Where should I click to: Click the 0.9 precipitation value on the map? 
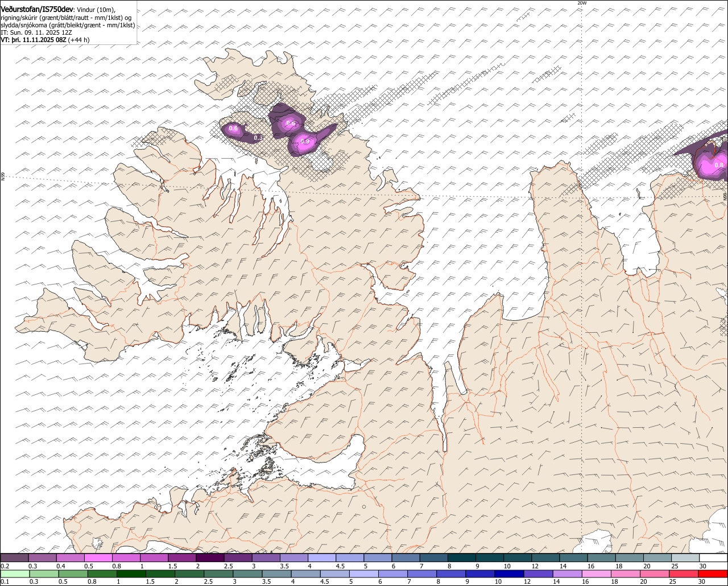click(305, 141)
